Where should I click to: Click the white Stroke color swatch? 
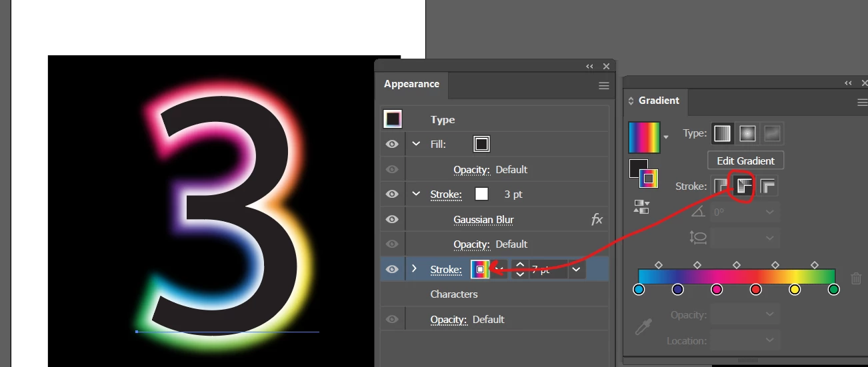[481, 194]
